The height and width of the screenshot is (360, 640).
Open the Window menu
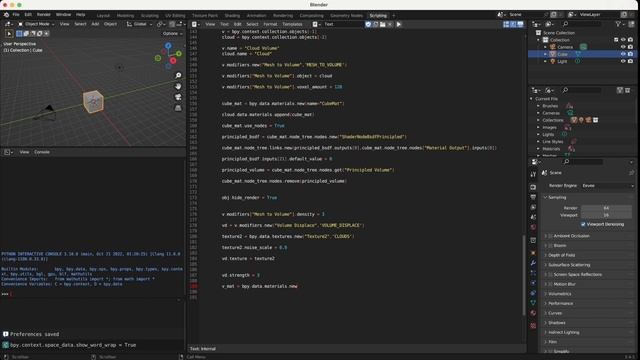63,15
